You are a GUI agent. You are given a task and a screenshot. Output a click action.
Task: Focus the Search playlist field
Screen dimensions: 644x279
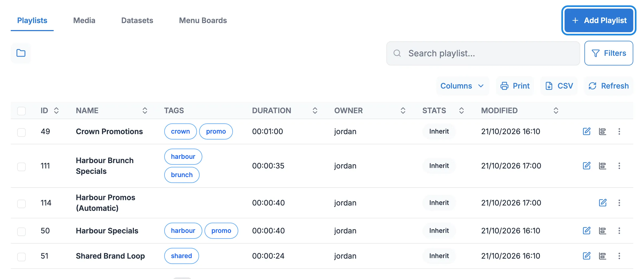pyautogui.click(x=483, y=53)
